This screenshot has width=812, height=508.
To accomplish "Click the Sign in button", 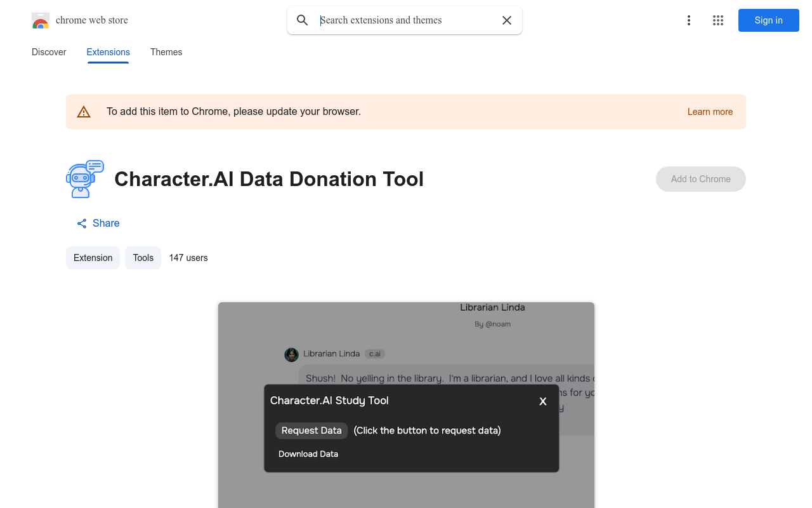I will tap(769, 20).
